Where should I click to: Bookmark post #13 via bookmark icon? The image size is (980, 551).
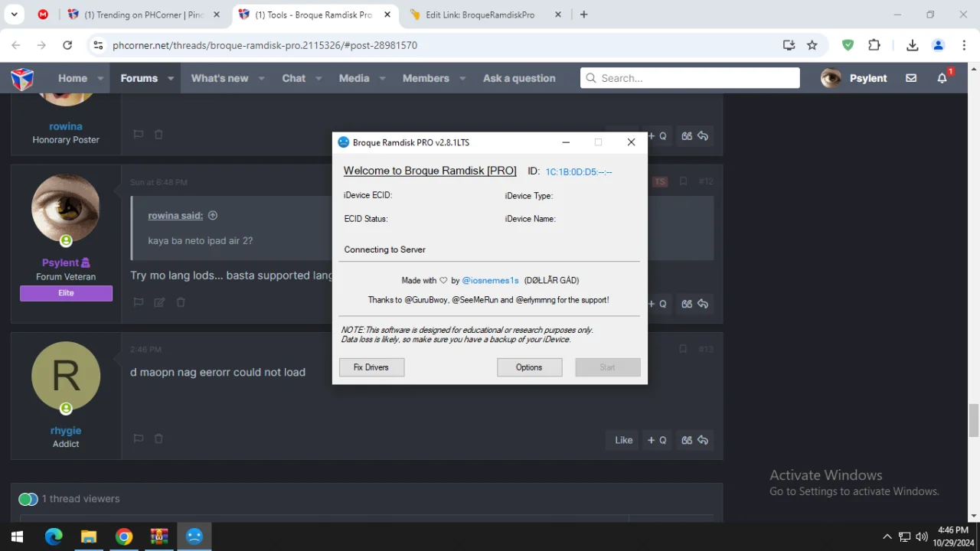[683, 349]
